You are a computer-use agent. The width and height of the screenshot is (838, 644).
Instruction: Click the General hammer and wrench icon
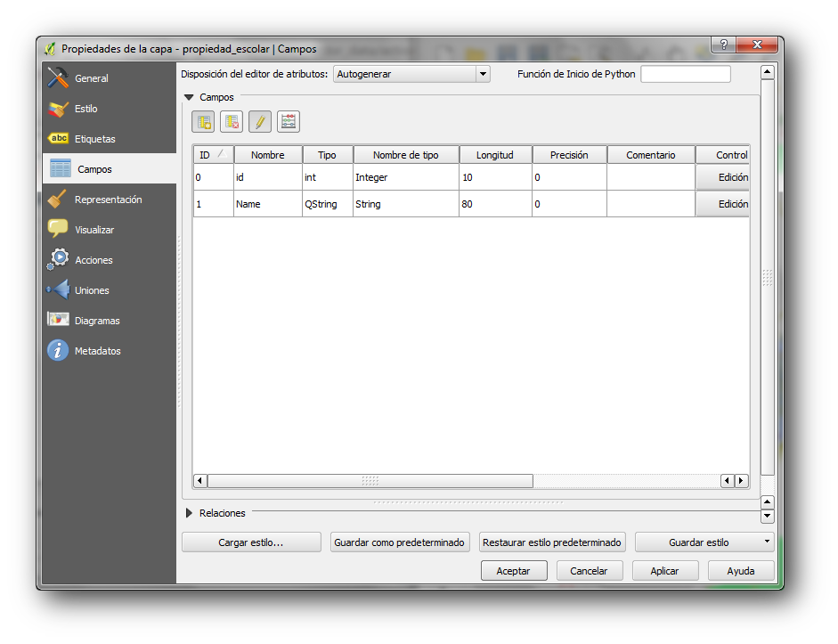coord(58,78)
